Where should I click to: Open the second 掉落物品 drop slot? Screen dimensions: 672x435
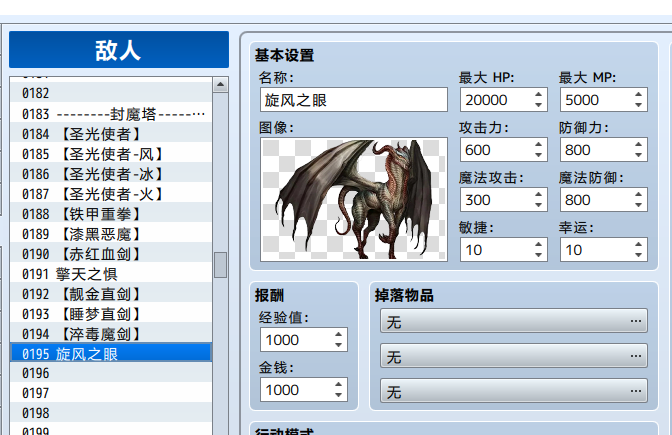coord(513,356)
